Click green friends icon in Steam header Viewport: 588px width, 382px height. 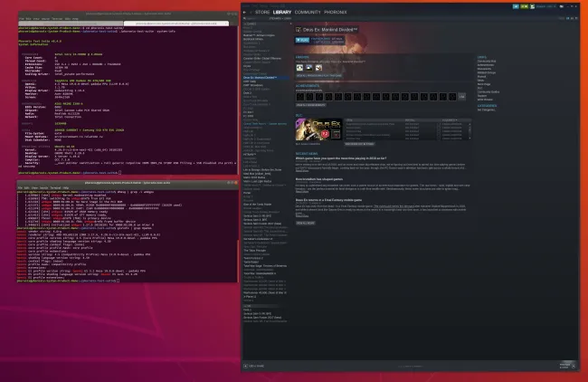[525, 6]
